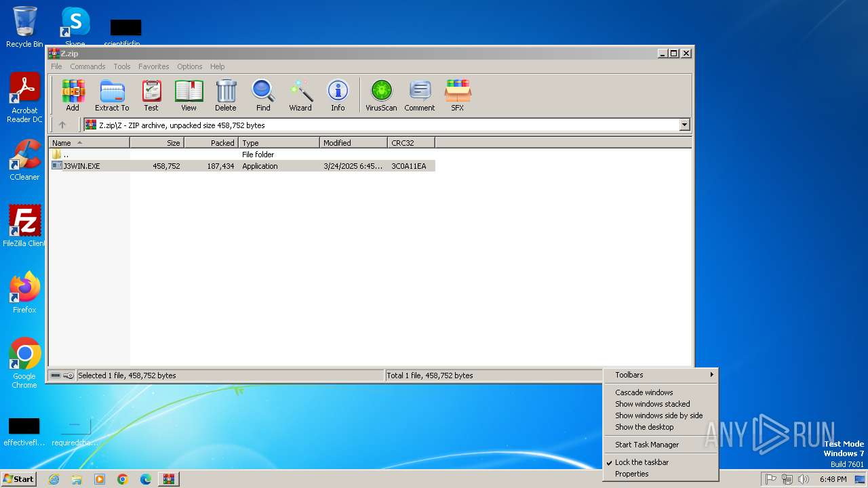Choose Show windows side by side
This screenshot has width=868, height=488.
[x=660, y=415]
